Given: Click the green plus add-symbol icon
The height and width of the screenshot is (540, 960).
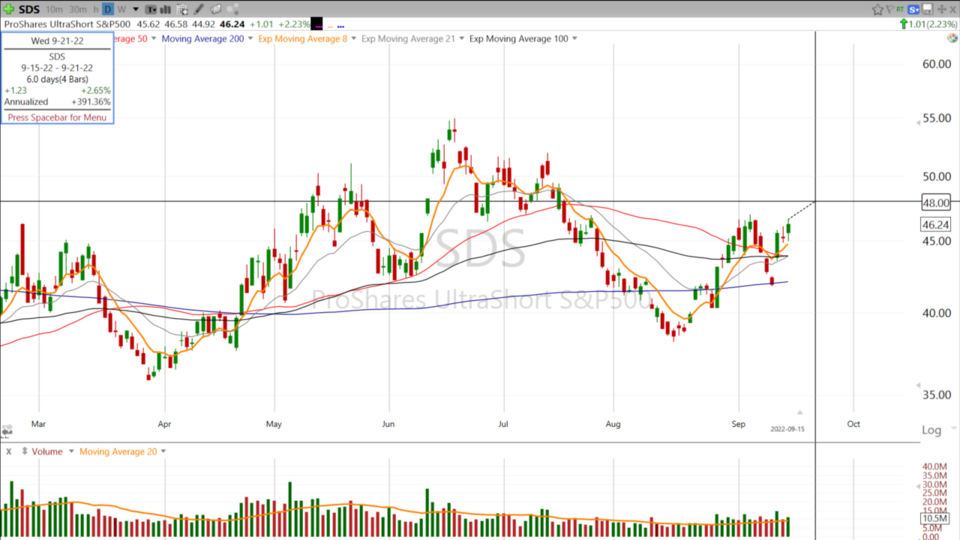Looking at the screenshot, I should pos(9,9).
